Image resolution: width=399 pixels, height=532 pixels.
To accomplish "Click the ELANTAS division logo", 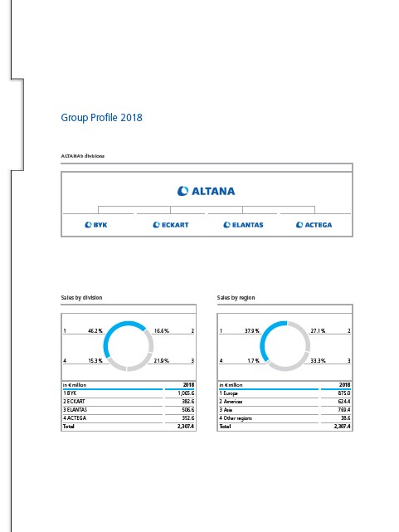I will click(243, 225).
